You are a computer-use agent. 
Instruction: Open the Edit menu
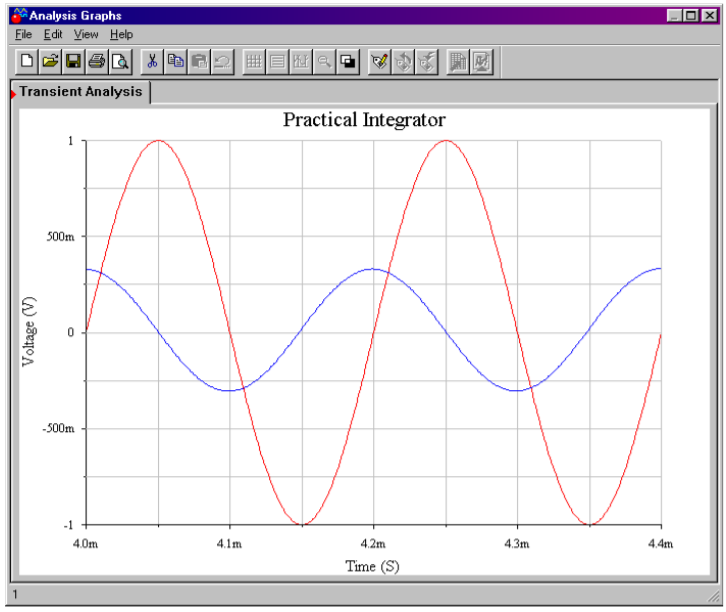point(53,34)
